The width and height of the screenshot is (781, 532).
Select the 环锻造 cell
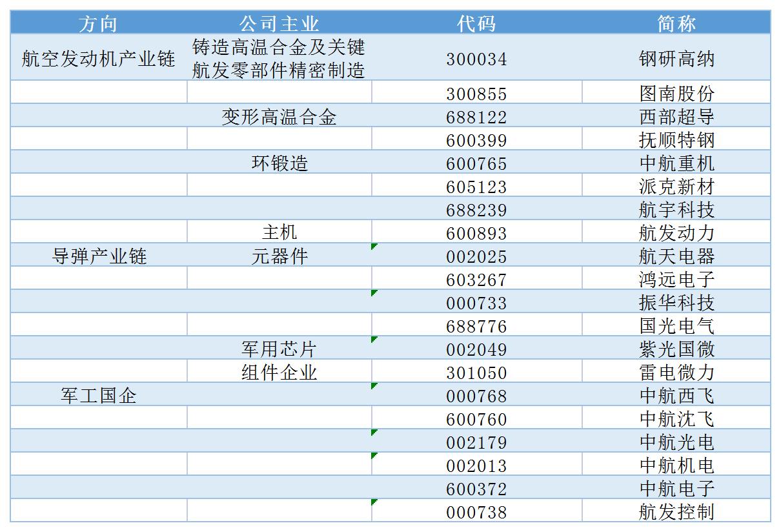tap(279, 162)
